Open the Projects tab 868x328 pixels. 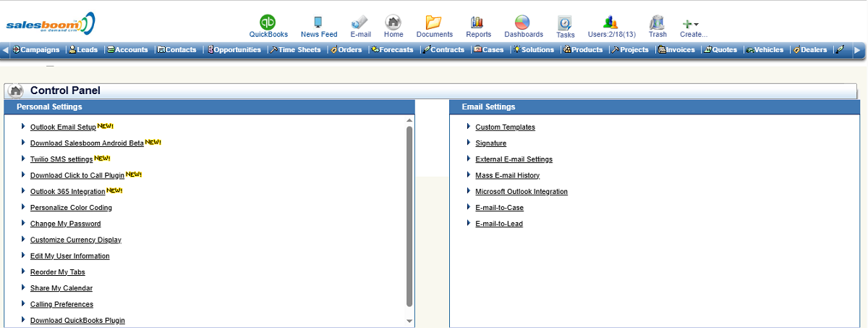pyautogui.click(x=630, y=50)
